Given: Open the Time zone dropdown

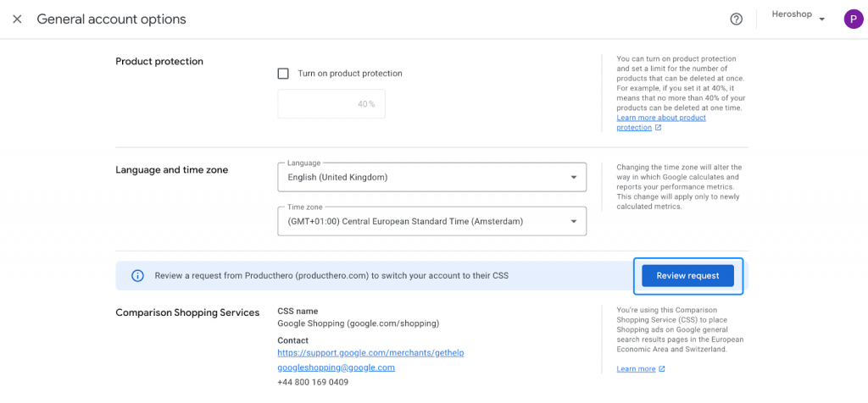Looking at the screenshot, I should pyautogui.click(x=431, y=222).
